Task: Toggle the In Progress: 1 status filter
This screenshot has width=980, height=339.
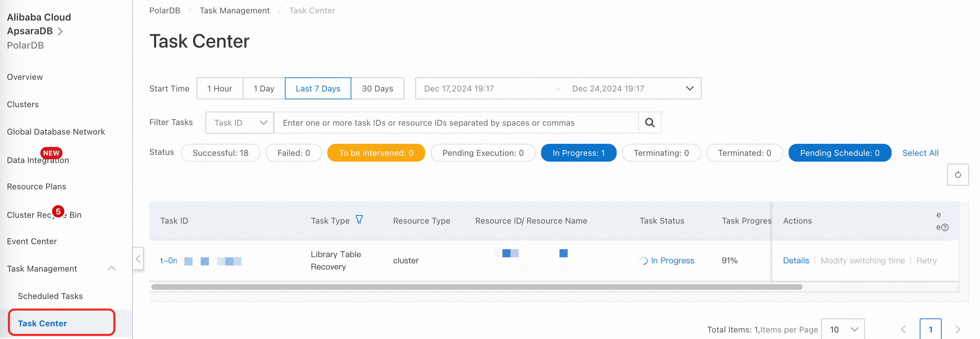Action: tap(578, 153)
